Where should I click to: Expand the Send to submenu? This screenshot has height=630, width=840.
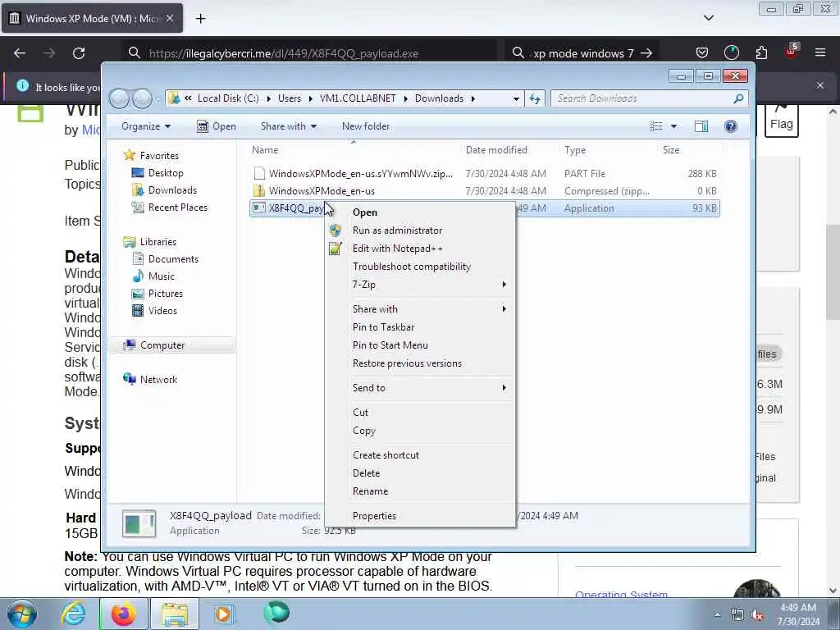tap(421, 388)
